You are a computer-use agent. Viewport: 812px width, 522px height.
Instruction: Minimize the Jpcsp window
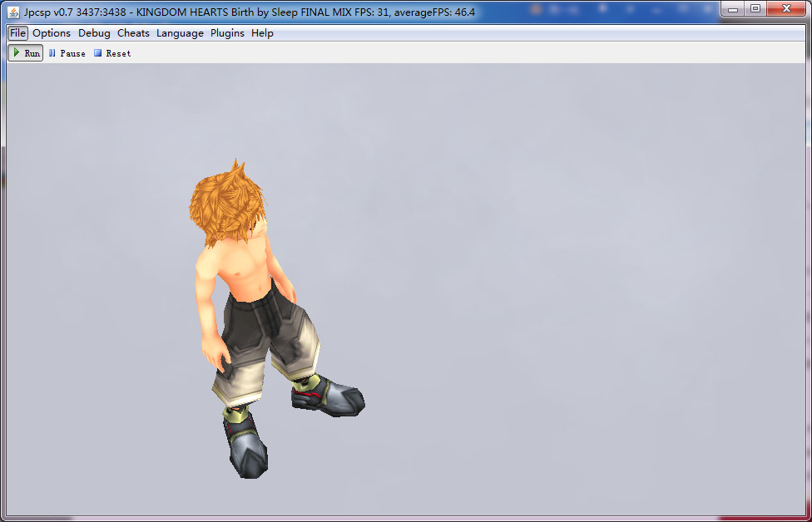click(733, 8)
